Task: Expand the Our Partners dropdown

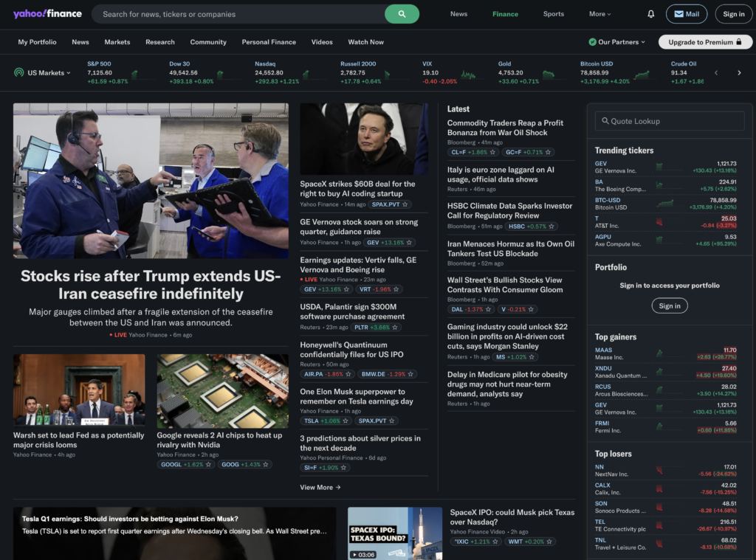Action: (616, 42)
